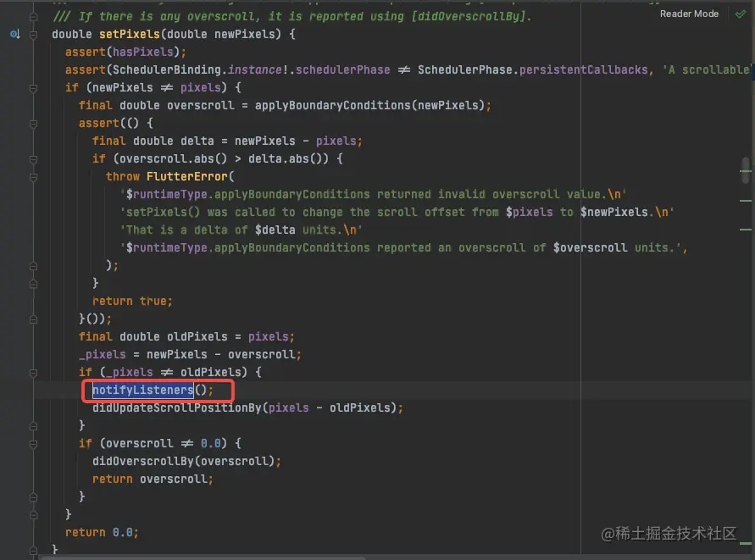The height and width of the screenshot is (560, 755).
Task: Collapse the setPixels method fold marker
Action: (33, 35)
